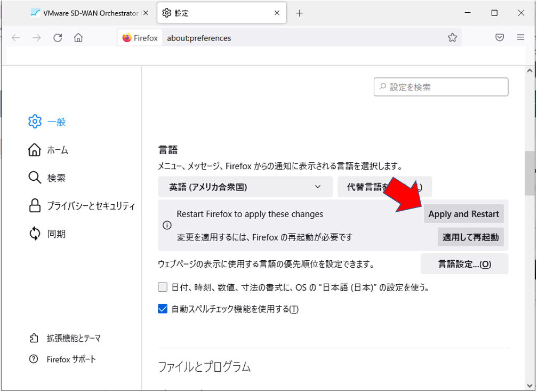Open the Firefox home page

pyautogui.click(x=78, y=38)
